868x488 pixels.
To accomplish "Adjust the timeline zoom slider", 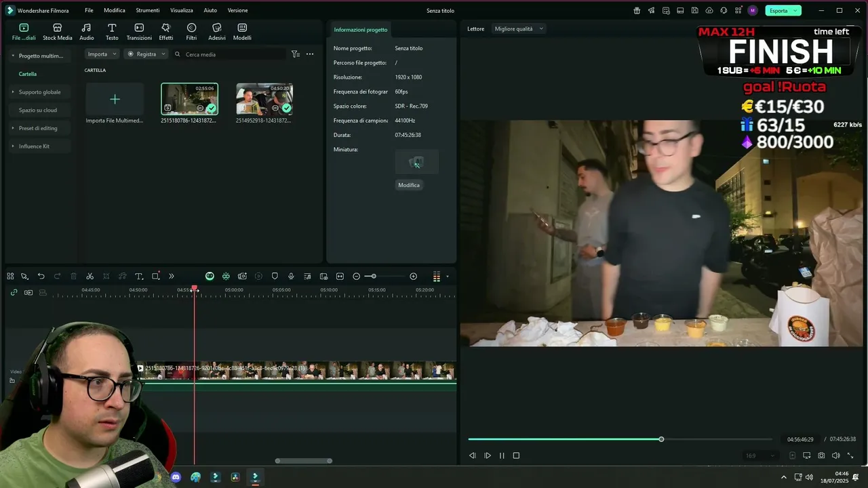I will pyautogui.click(x=374, y=277).
